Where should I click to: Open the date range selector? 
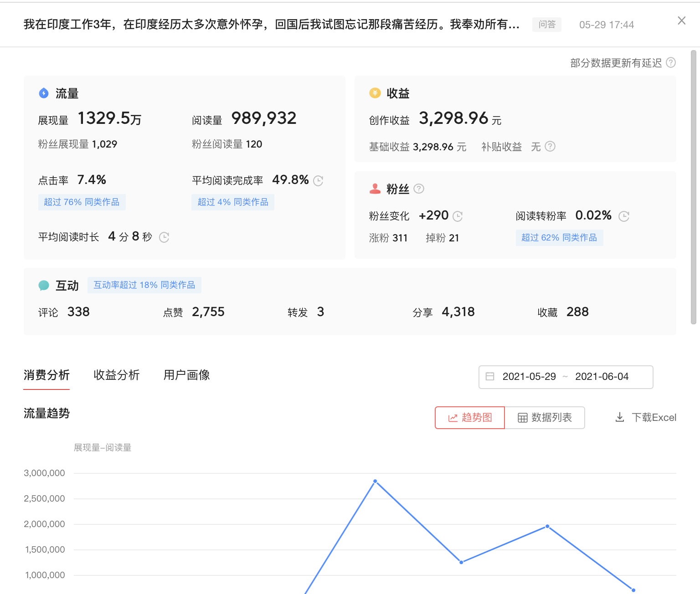pos(565,377)
